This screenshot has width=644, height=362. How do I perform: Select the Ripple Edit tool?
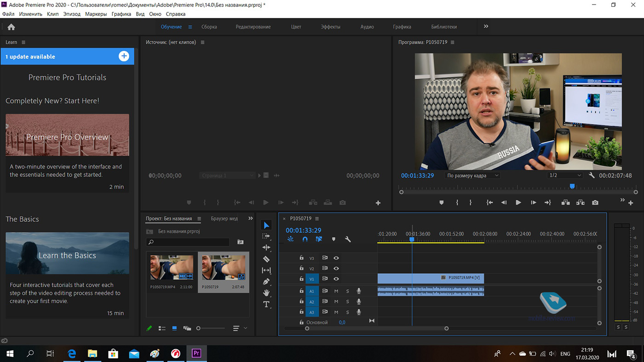(x=266, y=248)
